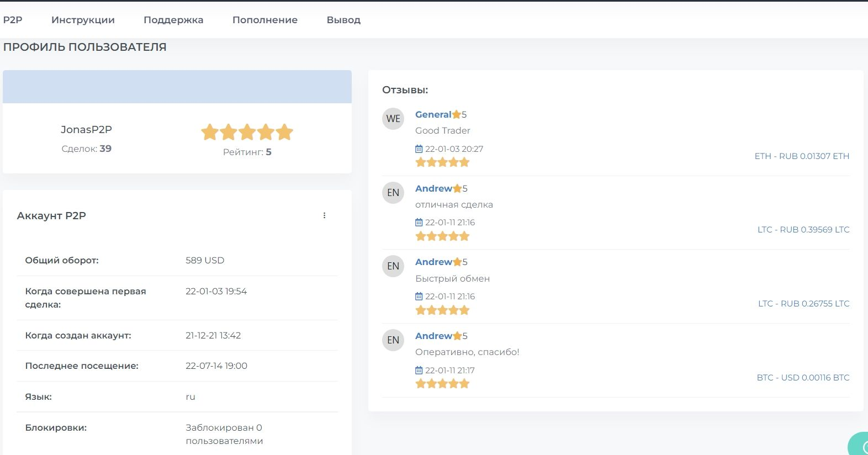The image size is (868, 455).
Task: Click the 'Good Trader' review text
Action: pos(443,130)
